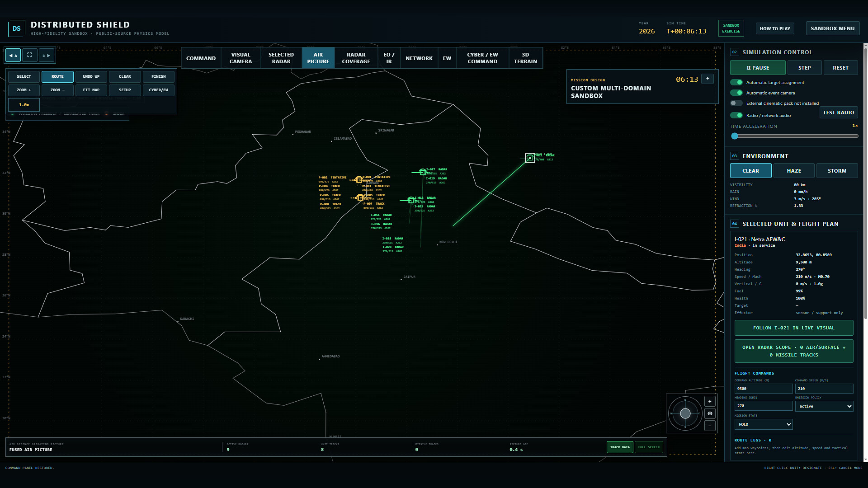This screenshot has height=488, width=868.
Task: Click the TRACK DATA button
Action: click(620, 447)
